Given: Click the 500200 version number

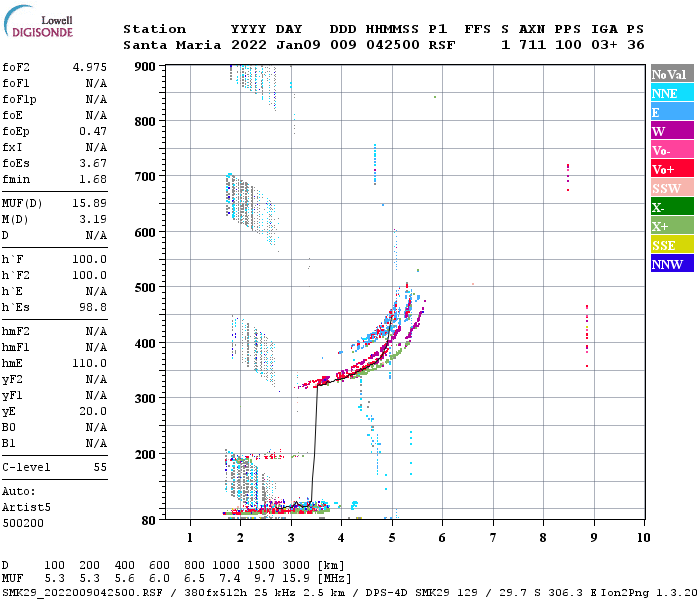Looking at the screenshot, I should [23, 523].
